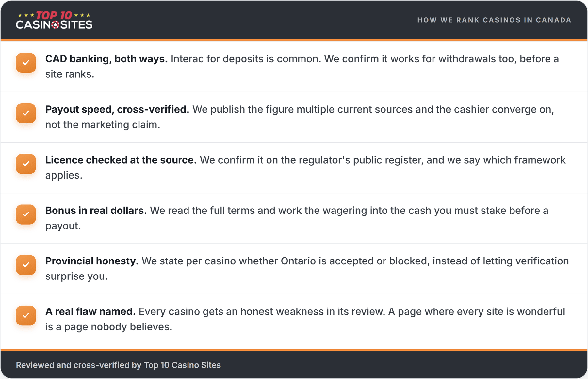This screenshot has width=588, height=379.
Task: Click the 'Bonus in real dollars.' title
Action: click(x=96, y=211)
